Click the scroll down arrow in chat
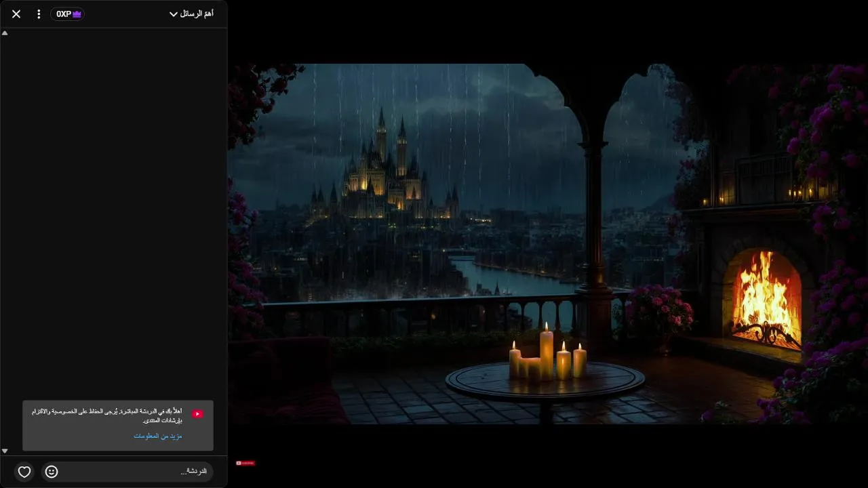Screen dimensions: 868x488 (x=5, y=451)
